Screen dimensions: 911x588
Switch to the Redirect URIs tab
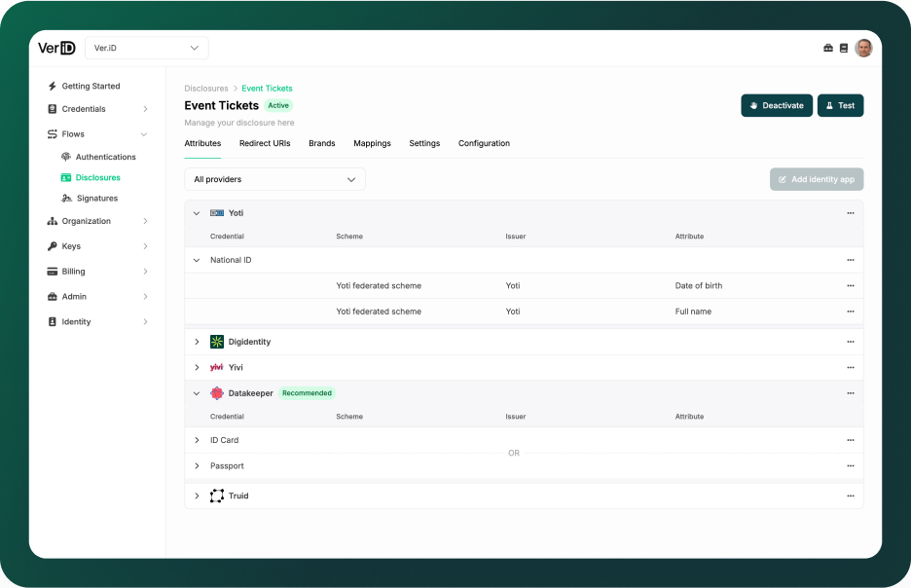(265, 143)
